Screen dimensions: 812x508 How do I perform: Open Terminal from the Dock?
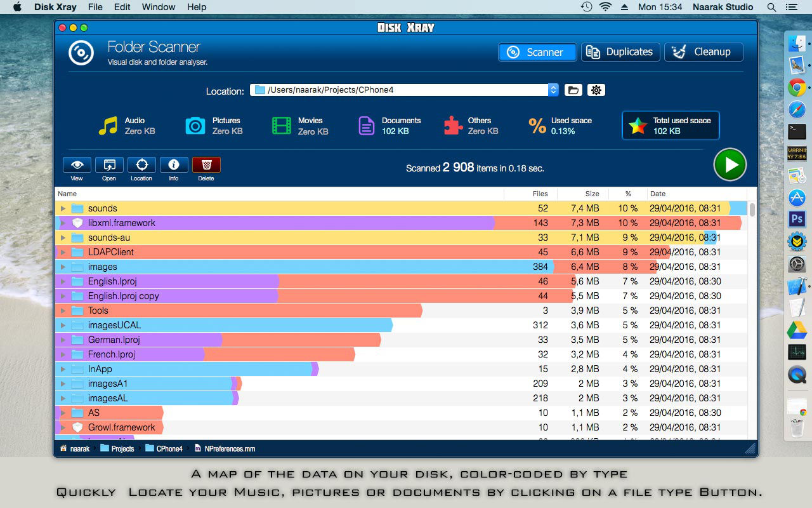[797, 131]
